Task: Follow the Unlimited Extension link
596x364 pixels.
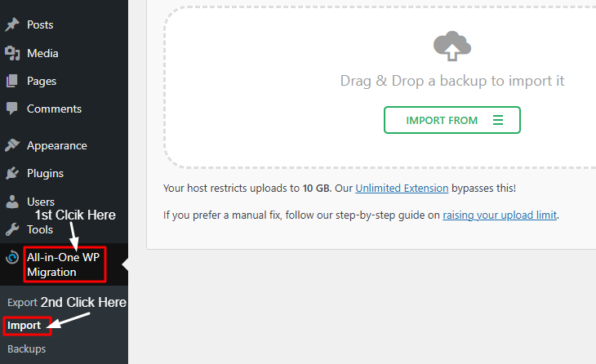Action: 402,188
